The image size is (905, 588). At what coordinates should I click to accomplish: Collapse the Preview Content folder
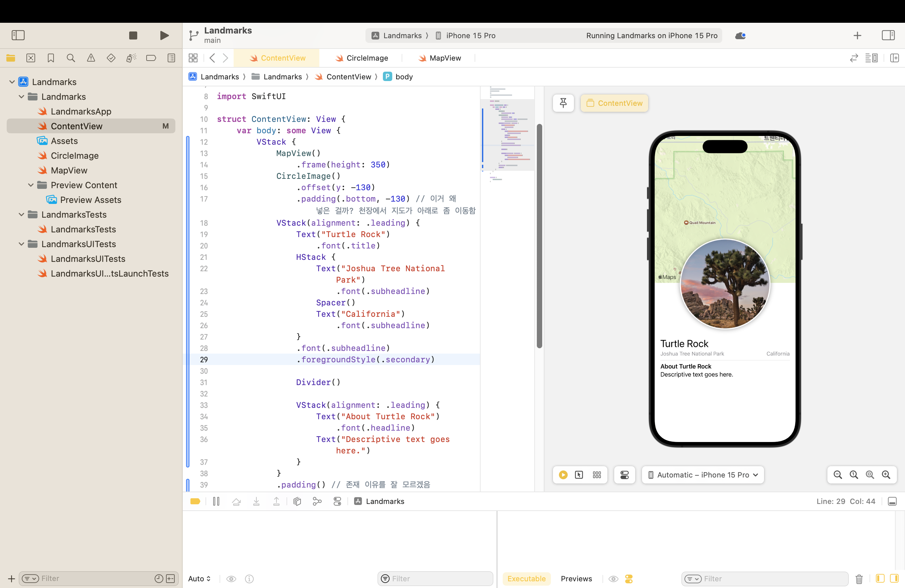pos(31,185)
